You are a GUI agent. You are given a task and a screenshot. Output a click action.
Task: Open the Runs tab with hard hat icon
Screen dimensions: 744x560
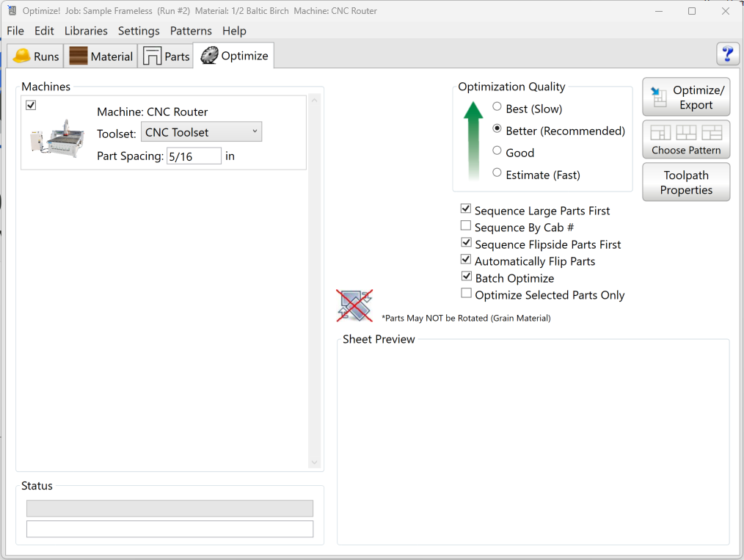pos(36,57)
